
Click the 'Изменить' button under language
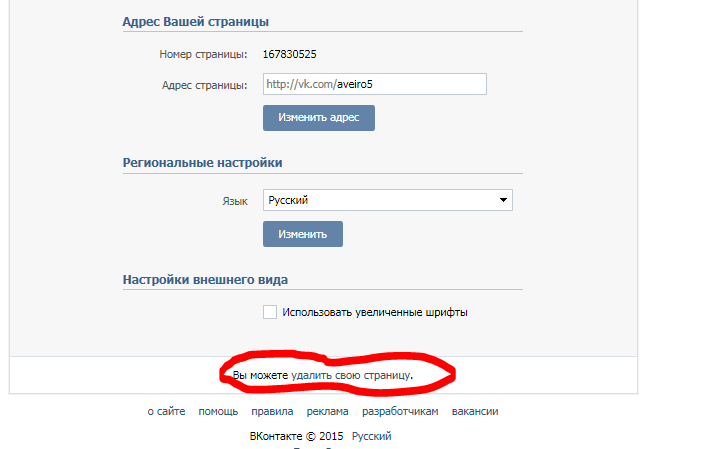coord(303,234)
